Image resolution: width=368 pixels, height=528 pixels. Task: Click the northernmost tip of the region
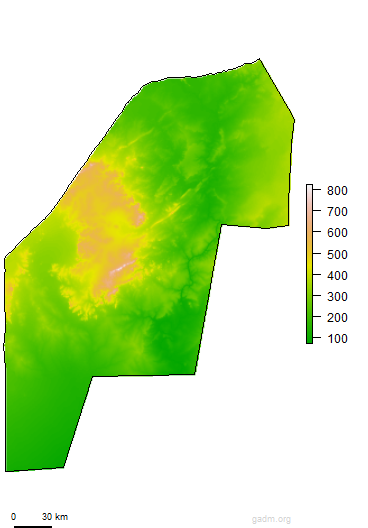coord(259,59)
